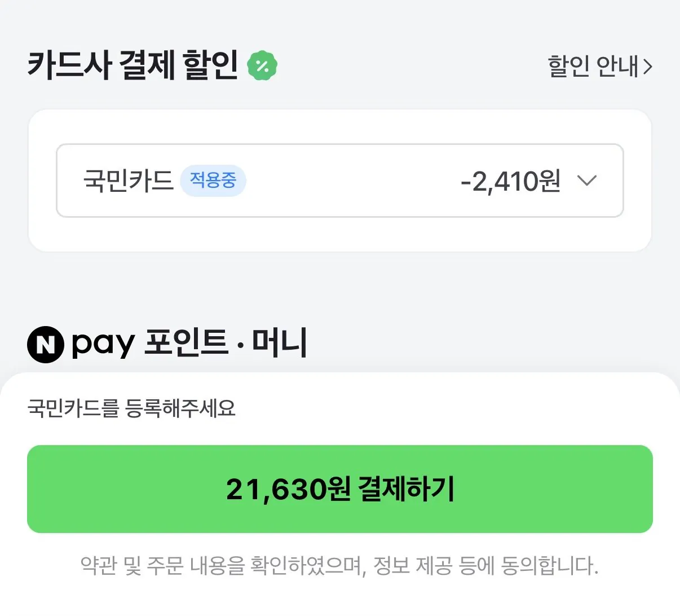
Task: Tap the 포인트 section title
Action: coord(186,343)
